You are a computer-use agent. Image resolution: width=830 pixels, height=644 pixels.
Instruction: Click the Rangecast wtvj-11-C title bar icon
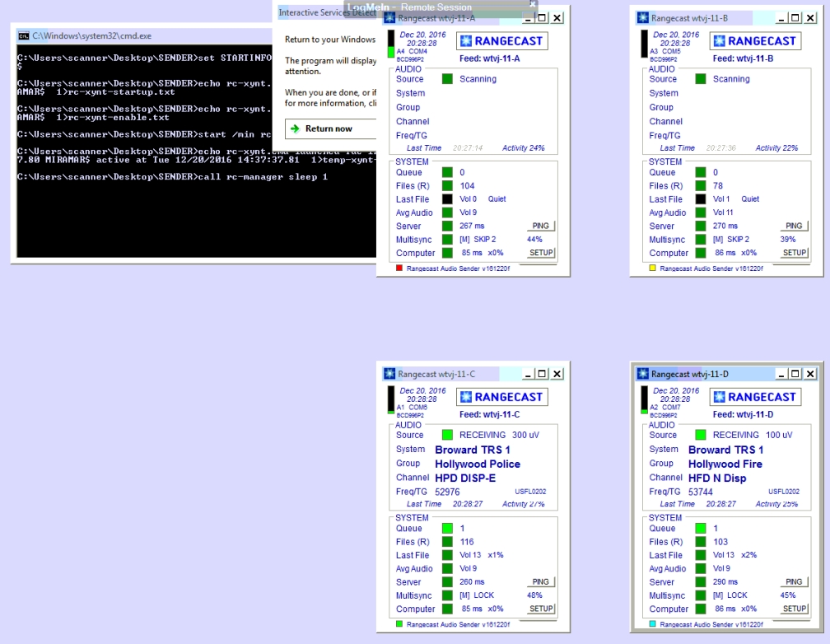[389, 374]
